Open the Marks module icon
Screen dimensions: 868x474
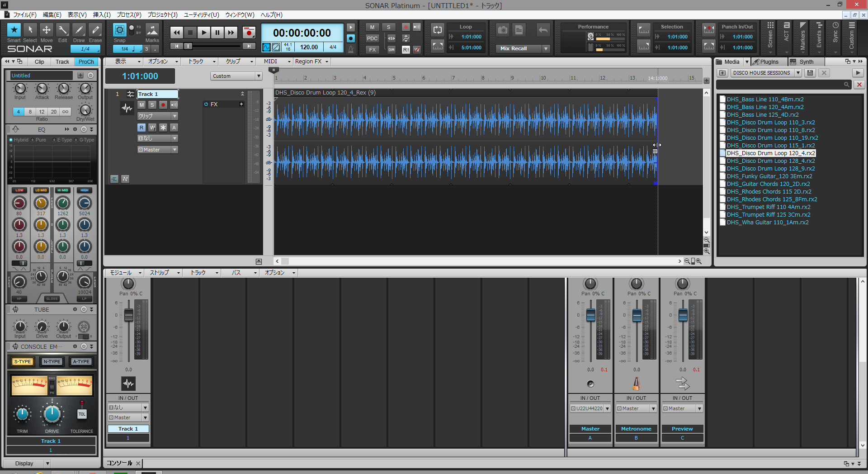(x=152, y=30)
